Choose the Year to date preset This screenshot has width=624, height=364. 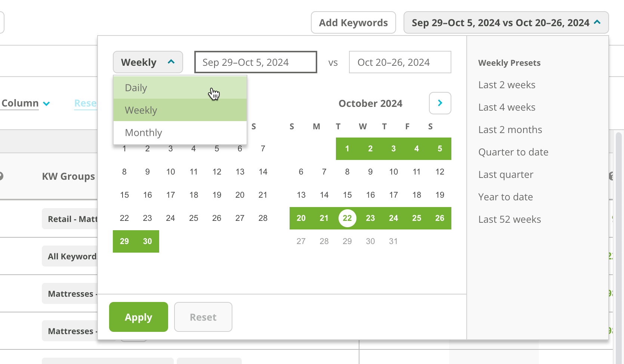(506, 197)
